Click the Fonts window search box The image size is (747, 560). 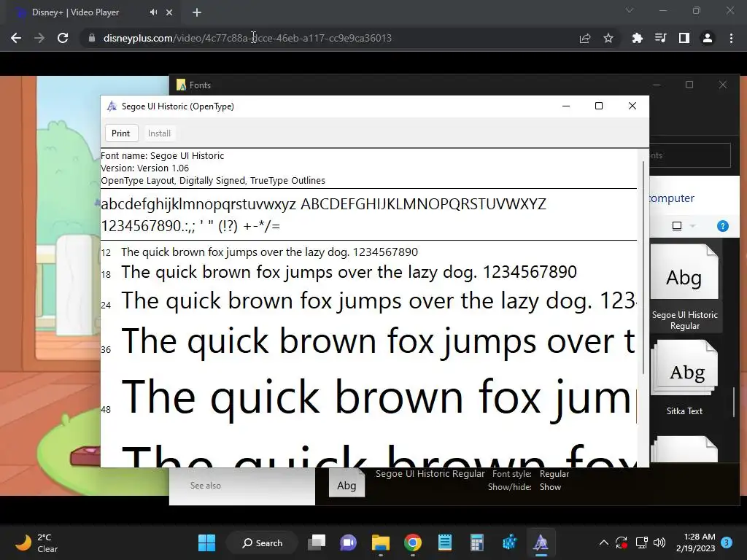690,155
